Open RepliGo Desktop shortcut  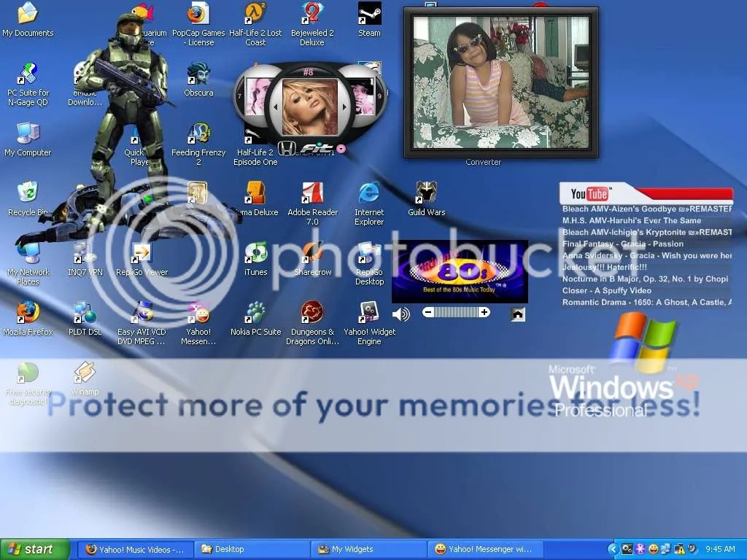coord(369,263)
